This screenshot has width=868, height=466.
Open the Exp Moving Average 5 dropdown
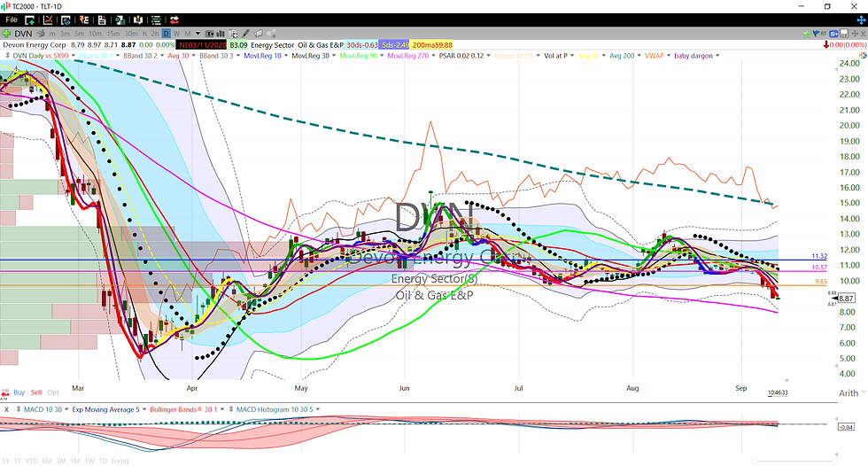(143, 409)
